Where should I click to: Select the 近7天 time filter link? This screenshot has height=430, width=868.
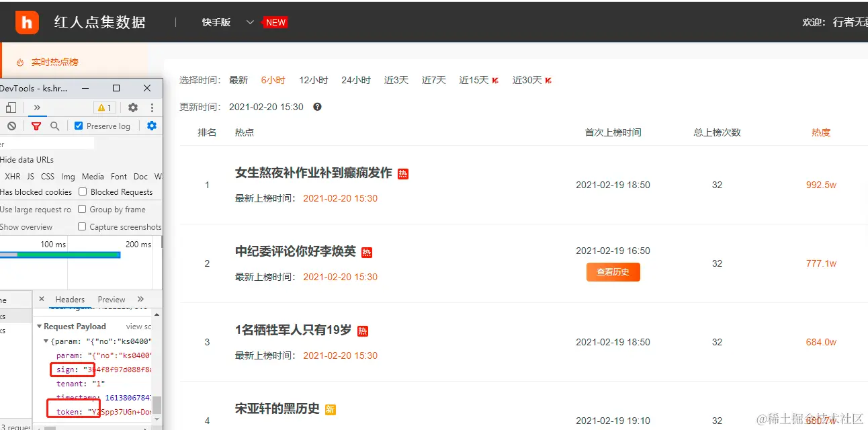tap(433, 79)
